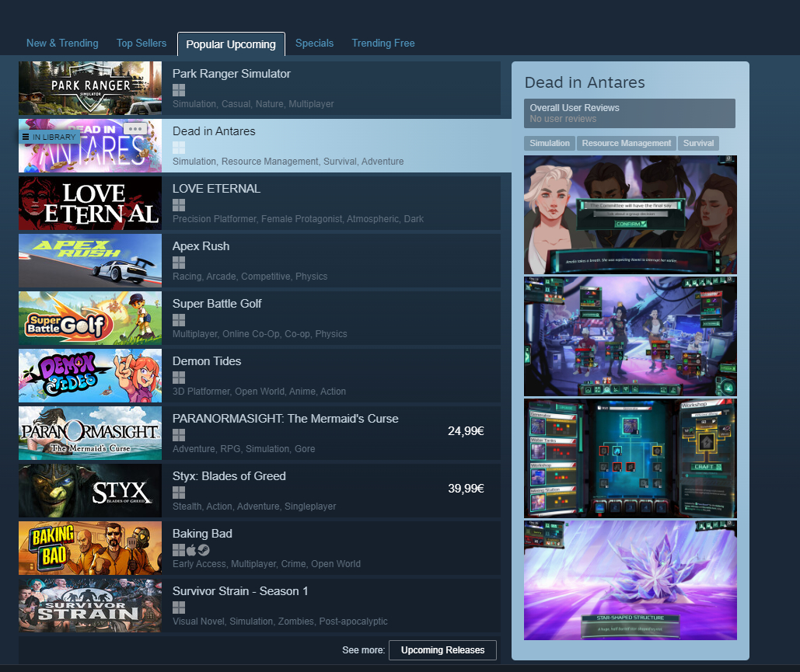Click the Resource Management tag in preview panel
Viewport: 800px width, 672px height.
point(626,144)
